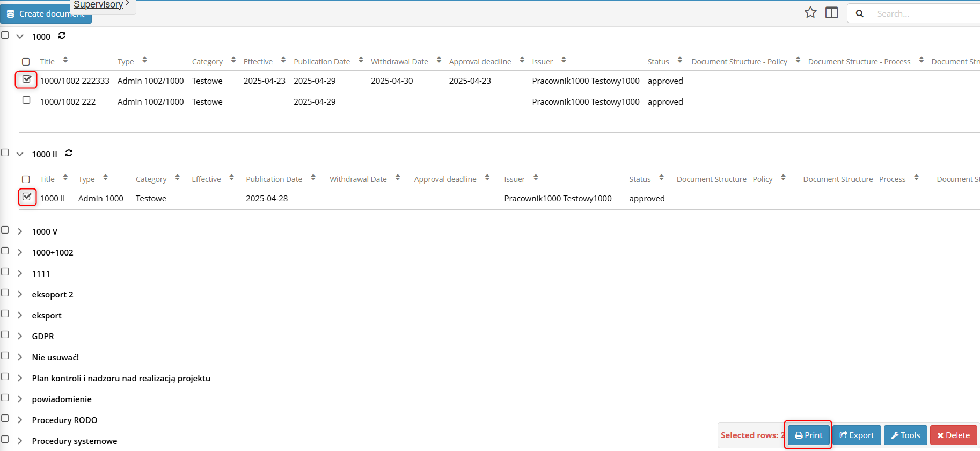Collapse the 1000 group
Image resolution: width=980 pixels, height=451 pixels.
[20, 37]
